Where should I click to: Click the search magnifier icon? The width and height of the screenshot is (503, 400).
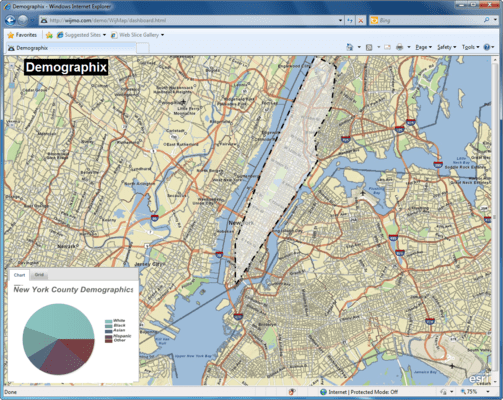coord(487,20)
